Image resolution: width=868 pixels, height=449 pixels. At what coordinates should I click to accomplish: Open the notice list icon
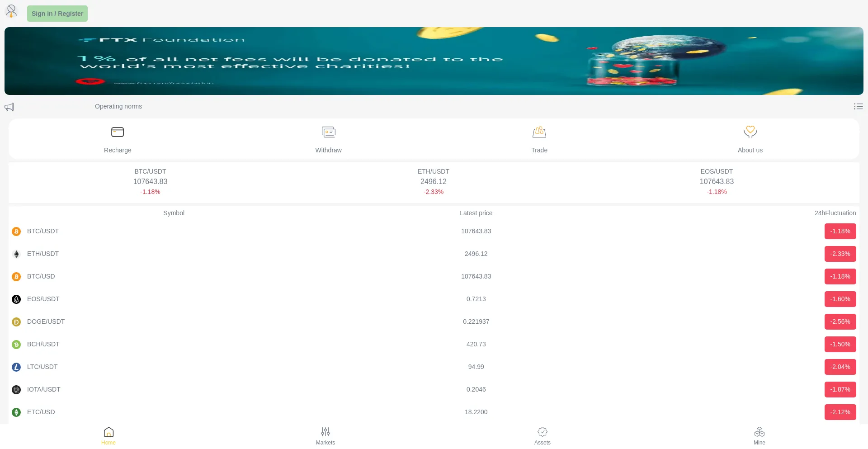click(858, 106)
